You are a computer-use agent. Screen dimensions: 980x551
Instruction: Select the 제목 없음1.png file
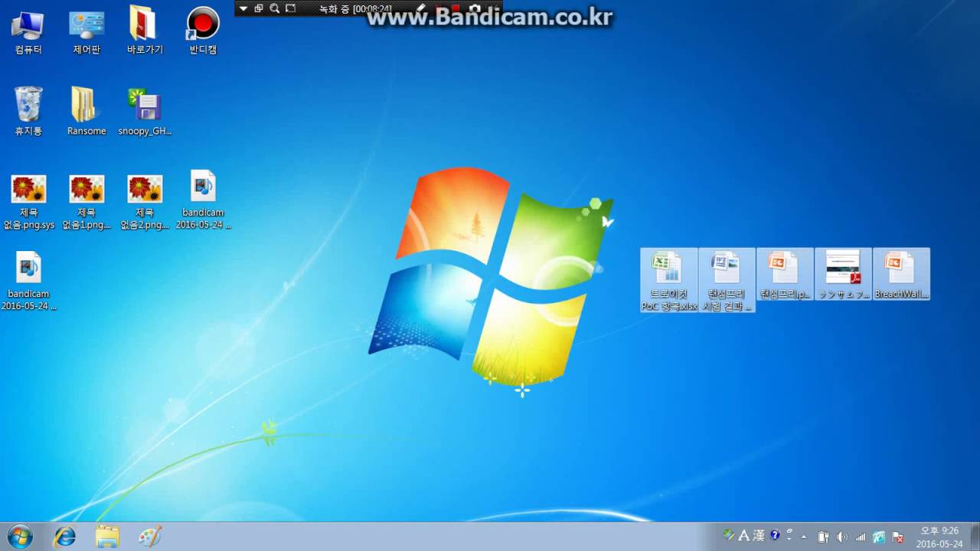[x=87, y=202]
